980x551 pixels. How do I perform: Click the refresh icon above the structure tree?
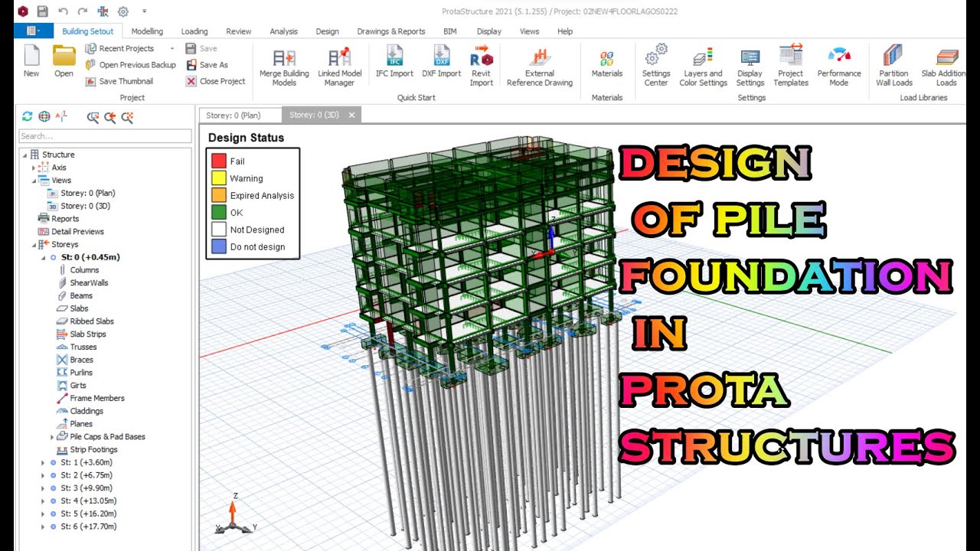(28, 116)
